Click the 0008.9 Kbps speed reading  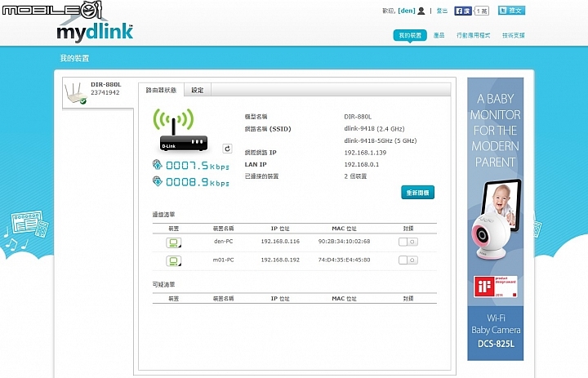(x=198, y=182)
